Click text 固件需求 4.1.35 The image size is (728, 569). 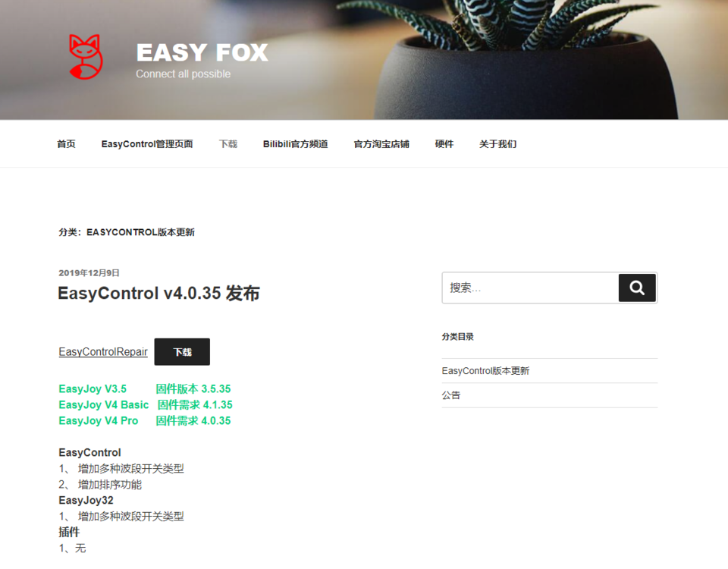tap(195, 404)
